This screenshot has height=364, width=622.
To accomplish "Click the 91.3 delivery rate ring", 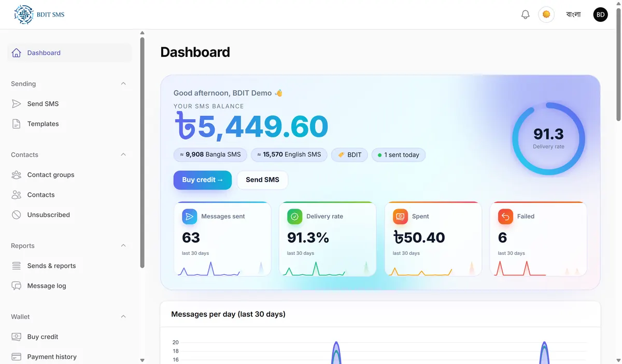I will point(548,139).
